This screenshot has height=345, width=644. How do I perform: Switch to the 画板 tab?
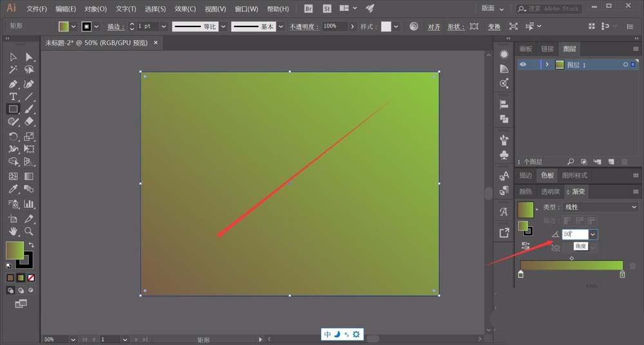(526, 49)
